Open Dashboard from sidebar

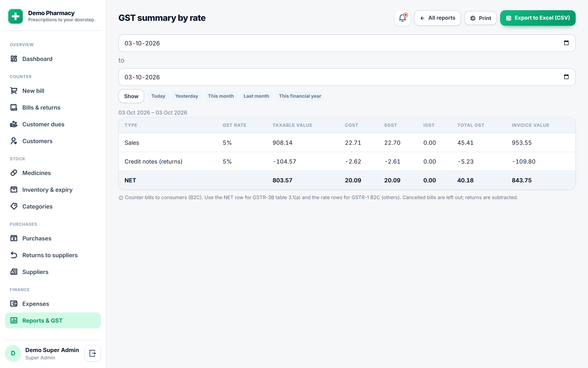coord(53,59)
